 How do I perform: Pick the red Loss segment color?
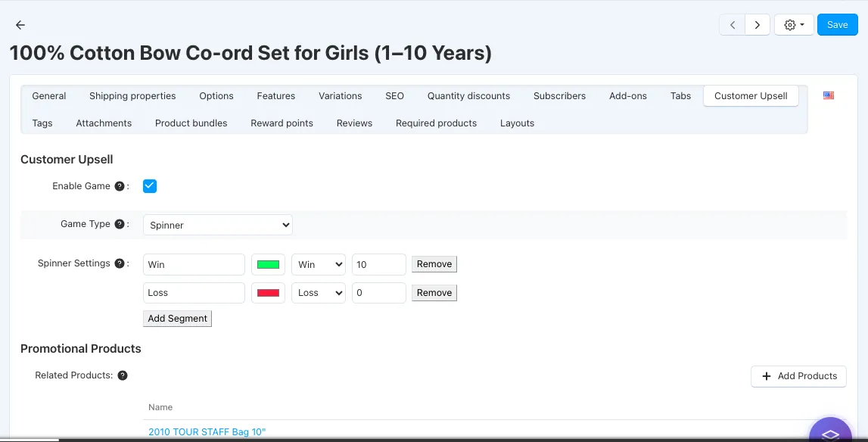[x=268, y=293]
